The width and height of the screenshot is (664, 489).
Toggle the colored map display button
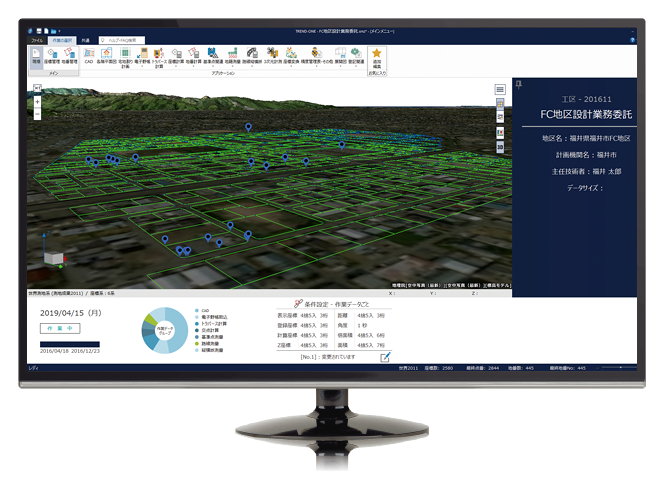coord(500,133)
